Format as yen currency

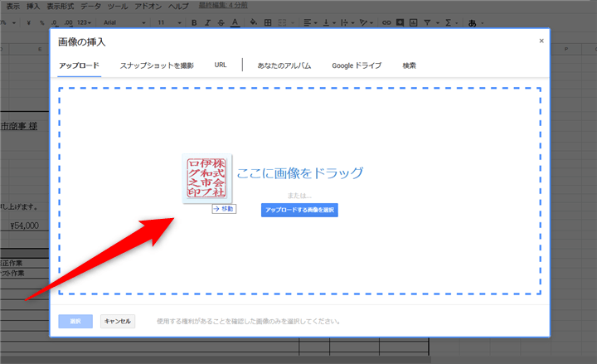click(x=28, y=23)
